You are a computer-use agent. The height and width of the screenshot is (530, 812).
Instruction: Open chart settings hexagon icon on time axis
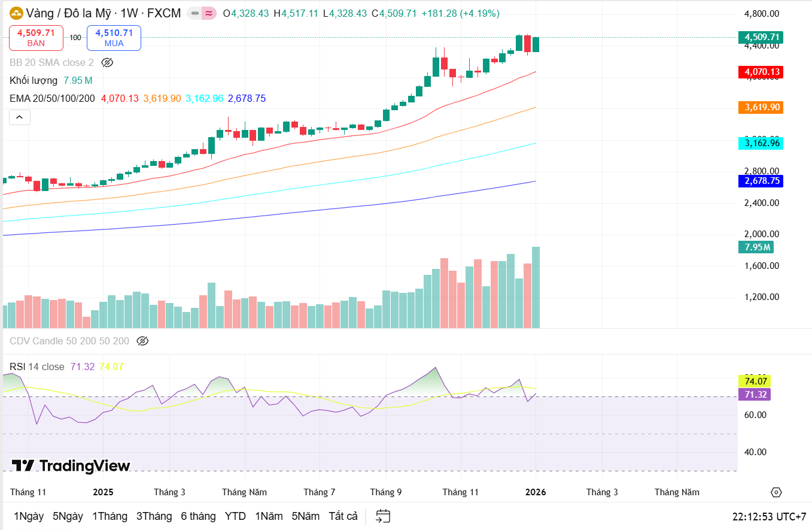(x=776, y=492)
